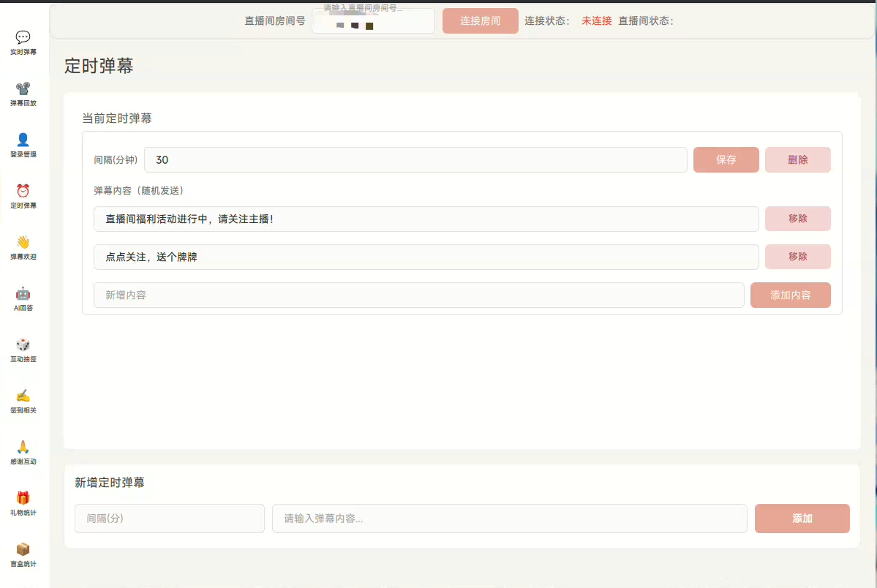Click the 添加 button in 新增定时弹幕
The width and height of the screenshot is (877, 588).
tap(802, 519)
